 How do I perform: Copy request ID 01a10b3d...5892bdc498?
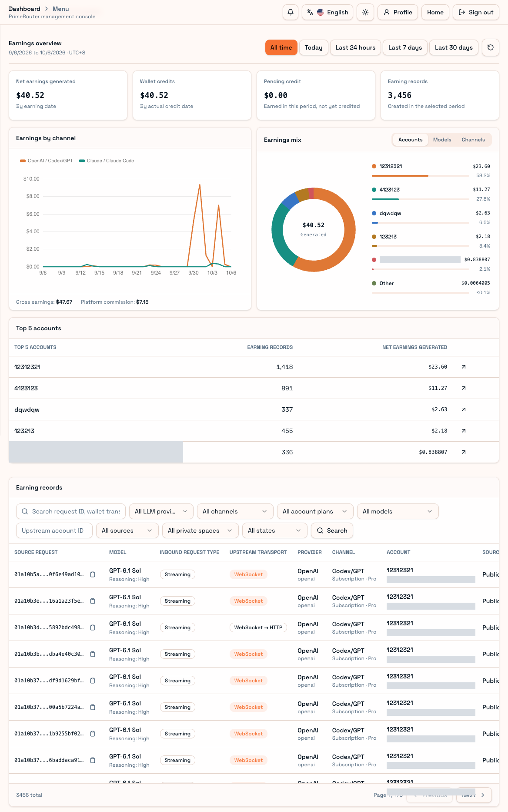93,627
